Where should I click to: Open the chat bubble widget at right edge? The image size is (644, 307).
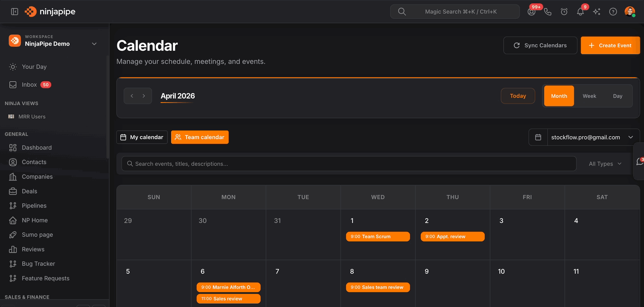640,161
